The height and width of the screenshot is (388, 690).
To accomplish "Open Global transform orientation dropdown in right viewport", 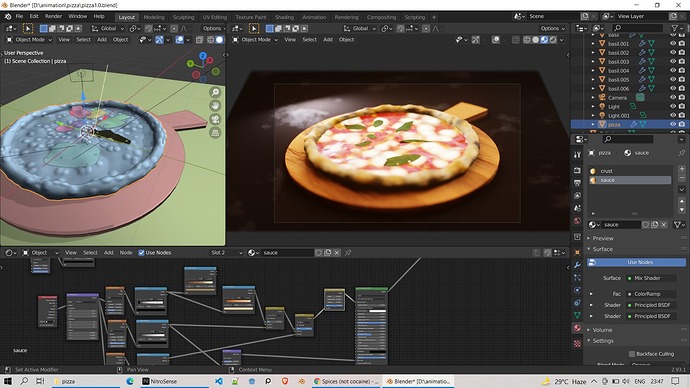I will [x=360, y=29].
